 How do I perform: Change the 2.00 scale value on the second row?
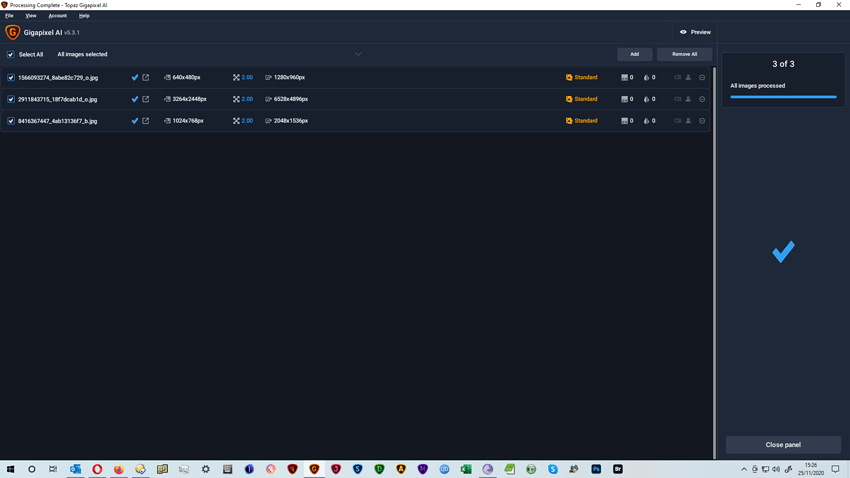point(247,99)
